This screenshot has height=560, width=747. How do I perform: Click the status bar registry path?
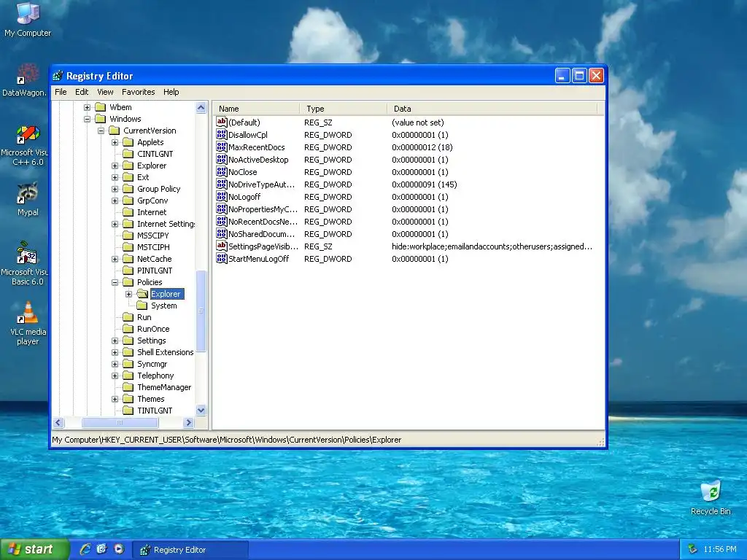226,440
